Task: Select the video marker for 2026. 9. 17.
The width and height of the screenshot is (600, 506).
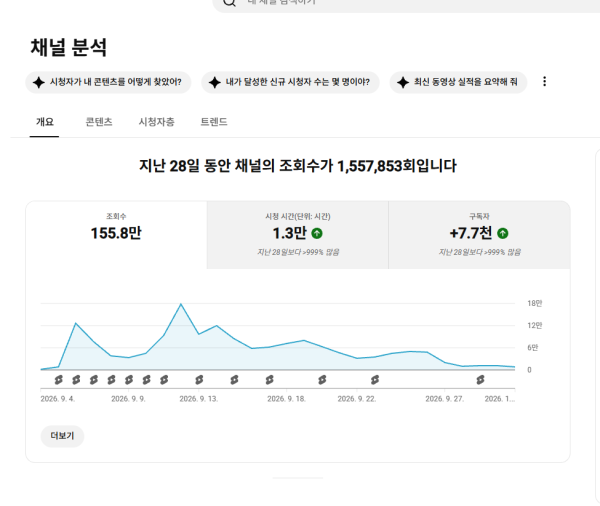Action: point(269,380)
